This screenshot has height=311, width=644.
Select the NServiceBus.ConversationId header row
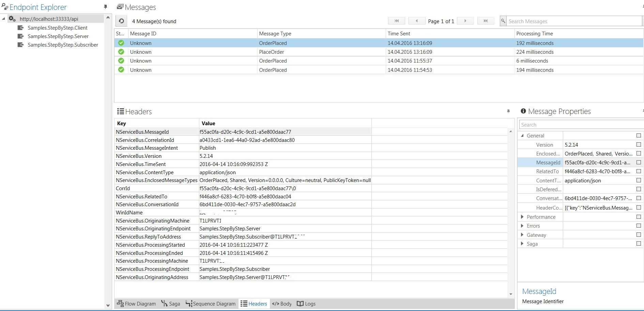pyautogui.click(x=243, y=204)
